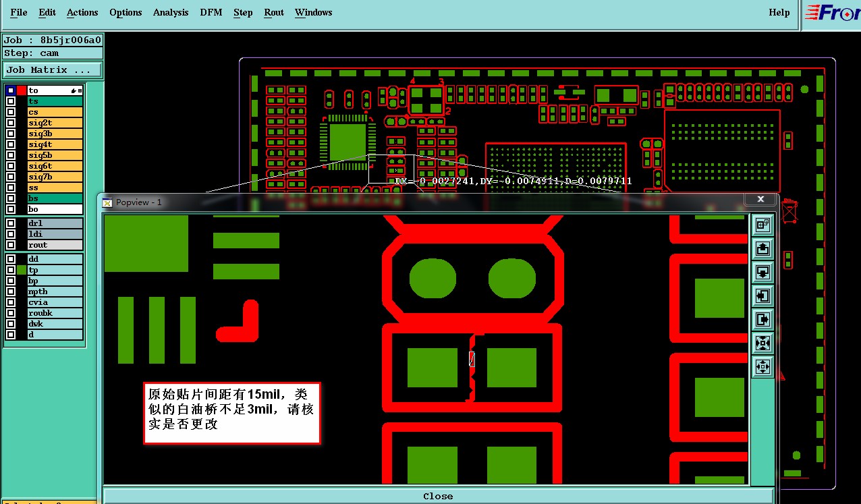Open the Analysis menu
The image size is (861, 504).
tap(171, 12)
